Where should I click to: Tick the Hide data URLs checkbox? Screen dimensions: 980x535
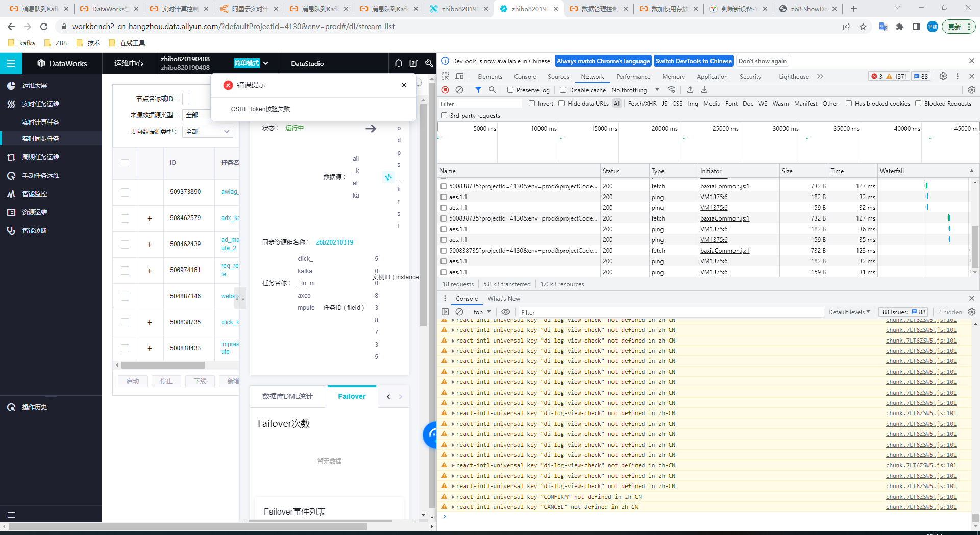pyautogui.click(x=561, y=103)
